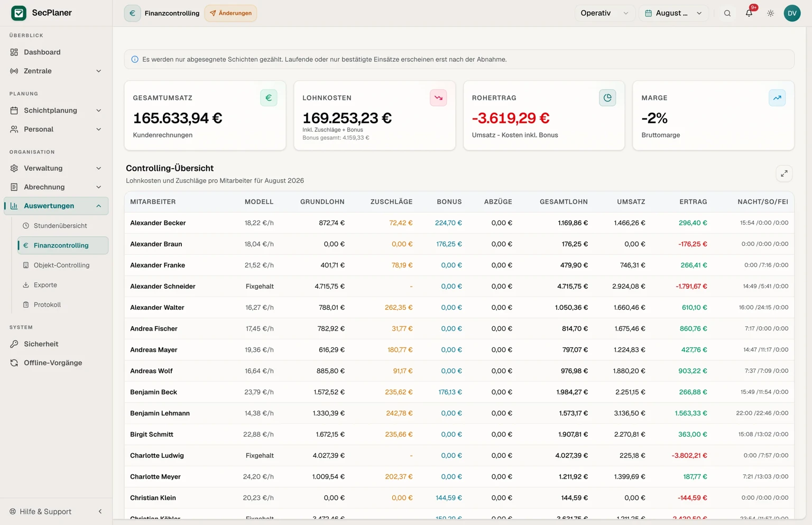
Task: Click euro icon on Gesamtumsatz card
Action: pyautogui.click(x=269, y=98)
